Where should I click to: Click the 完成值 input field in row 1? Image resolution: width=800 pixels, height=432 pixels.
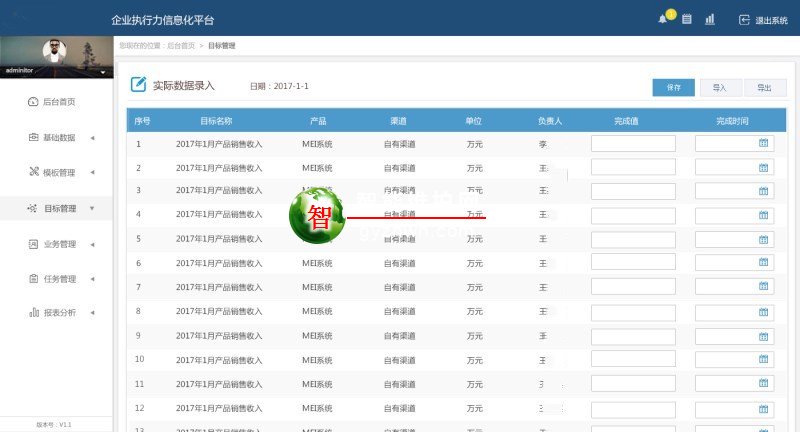tap(633, 144)
